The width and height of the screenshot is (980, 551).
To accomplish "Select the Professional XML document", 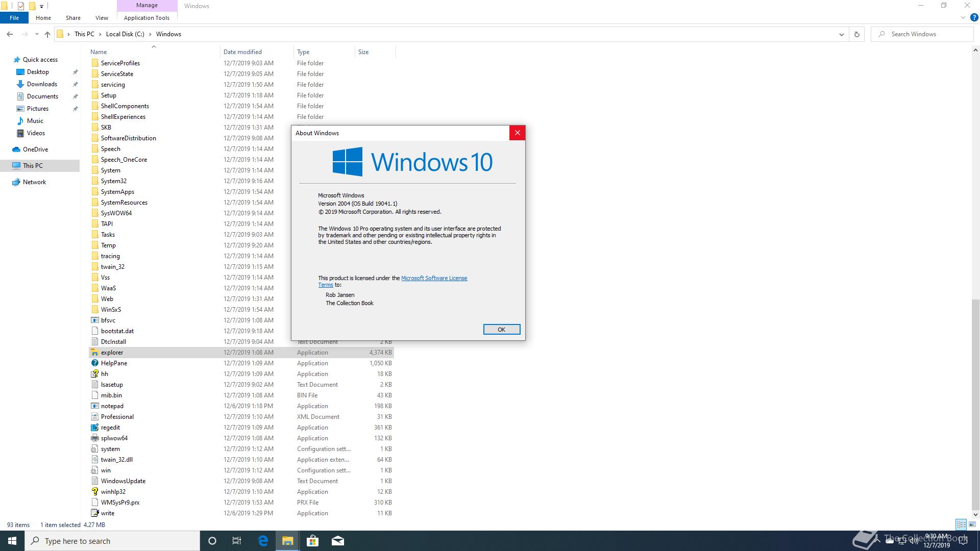I will click(x=117, y=417).
